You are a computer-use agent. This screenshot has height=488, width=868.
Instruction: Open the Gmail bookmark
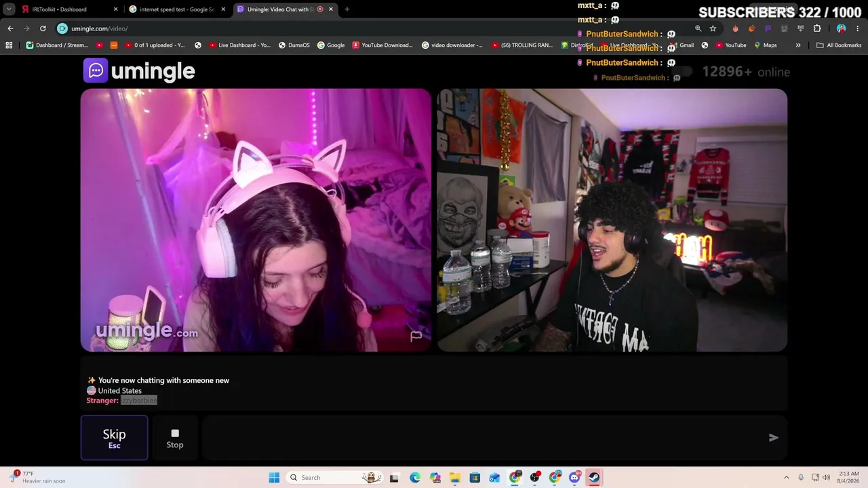(x=681, y=45)
